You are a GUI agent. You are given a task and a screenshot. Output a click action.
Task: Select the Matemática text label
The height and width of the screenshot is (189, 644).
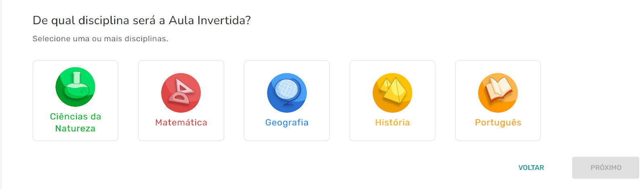tap(181, 123)
